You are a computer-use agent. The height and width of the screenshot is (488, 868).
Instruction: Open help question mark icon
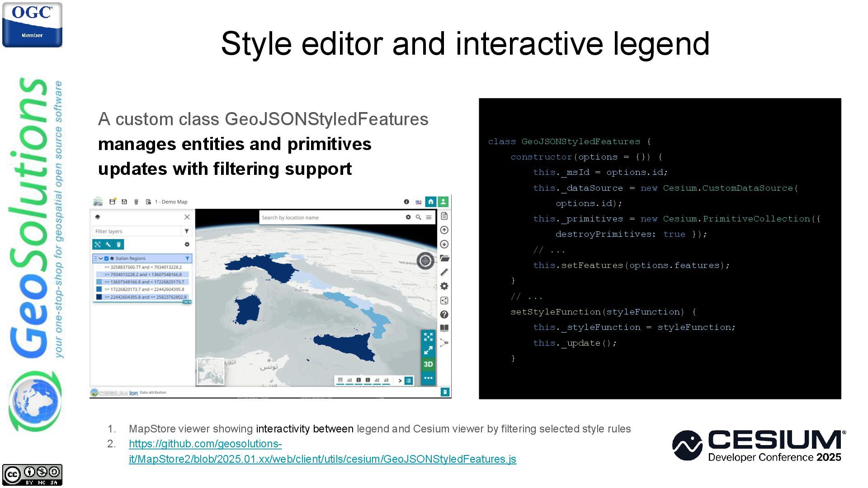point(444,314)
